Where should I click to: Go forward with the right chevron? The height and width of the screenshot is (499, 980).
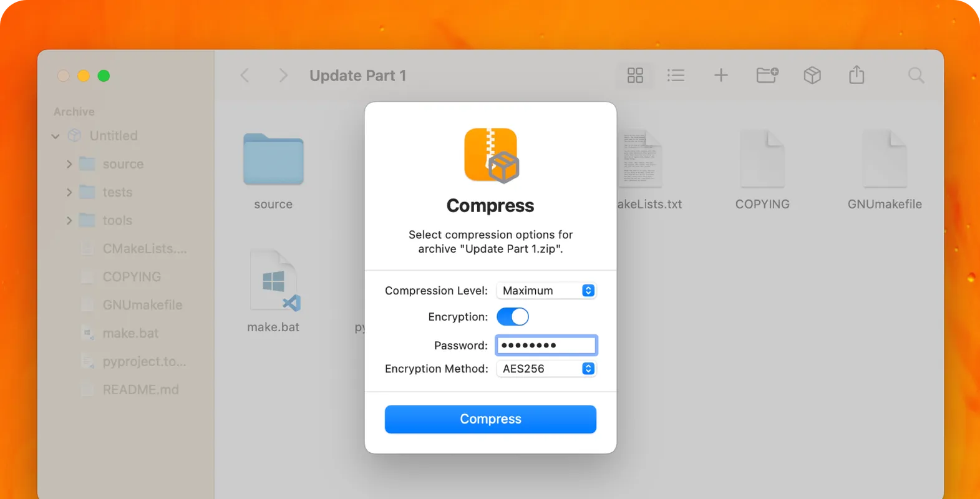(283, 75)
